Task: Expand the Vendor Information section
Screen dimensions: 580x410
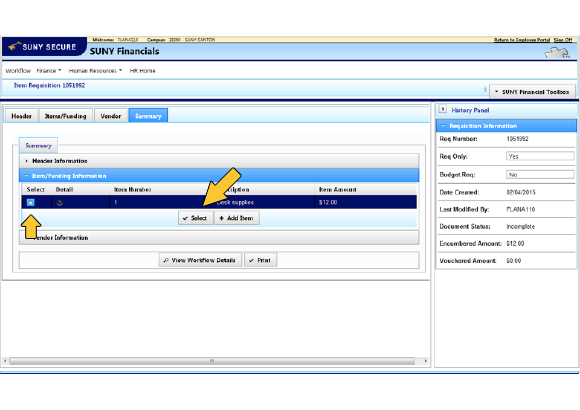Action: click(219, 238)
